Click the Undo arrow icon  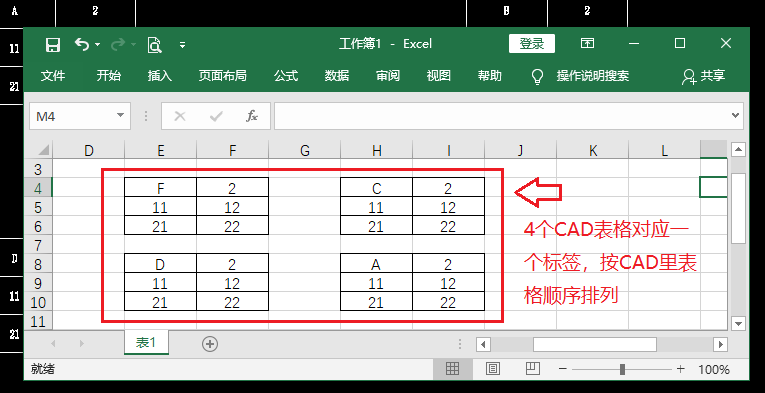coord(81,44)
